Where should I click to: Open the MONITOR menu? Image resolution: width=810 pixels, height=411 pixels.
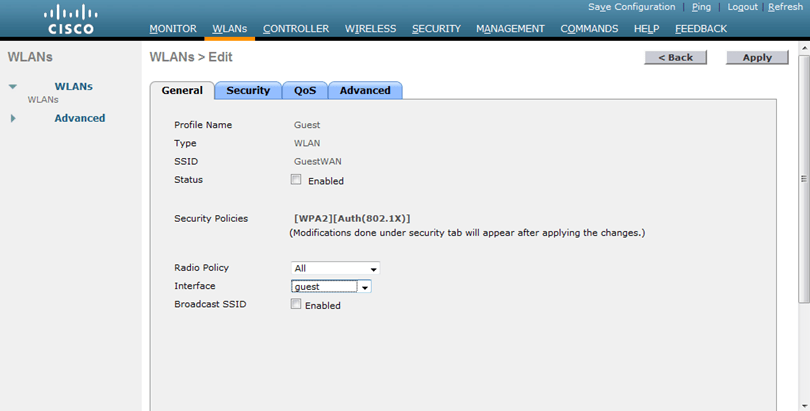click(173, 29)
